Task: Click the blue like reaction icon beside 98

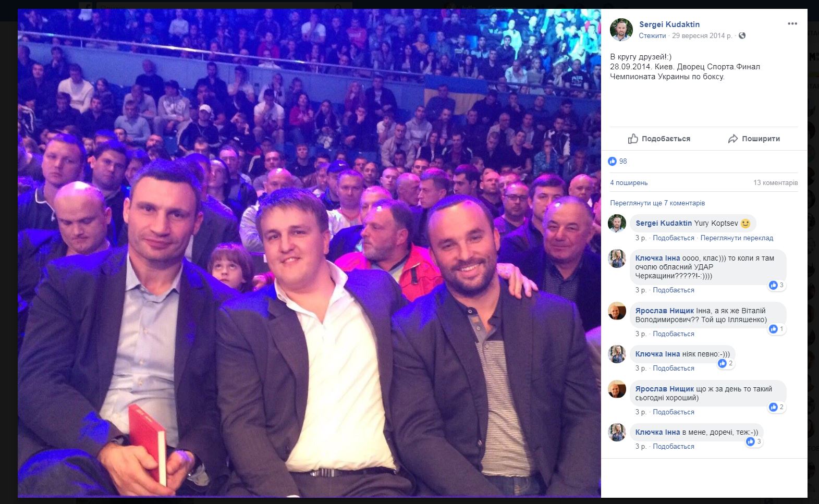Action: pos(612,162)
